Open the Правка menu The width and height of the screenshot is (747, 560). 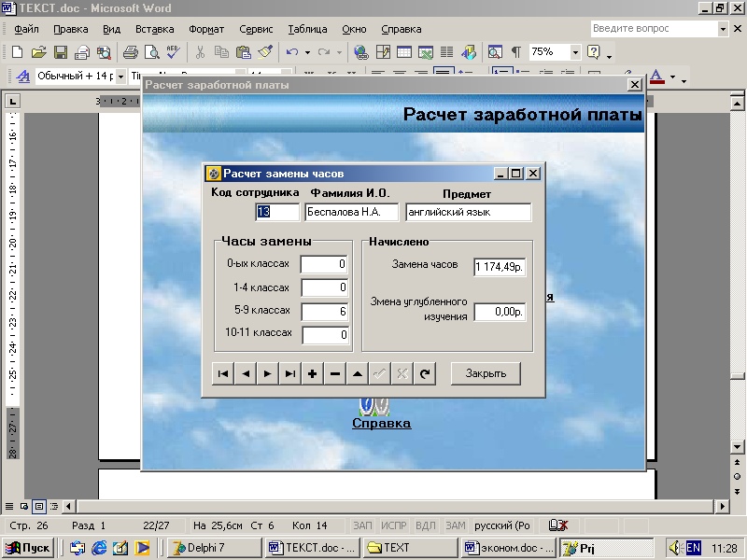point(71,29)
